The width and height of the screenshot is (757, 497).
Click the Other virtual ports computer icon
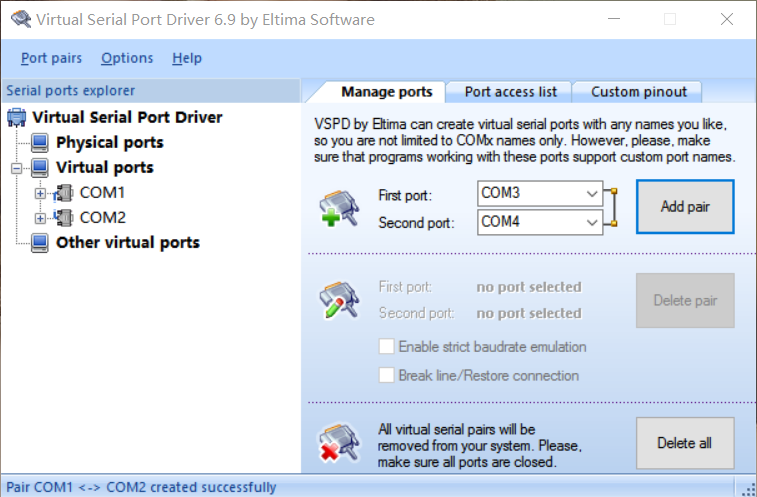pyautogui.click(x=40, y=243)
